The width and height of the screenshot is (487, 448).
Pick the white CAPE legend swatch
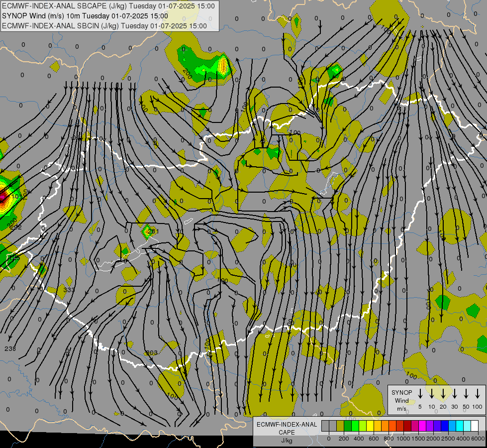click(474, 426)
